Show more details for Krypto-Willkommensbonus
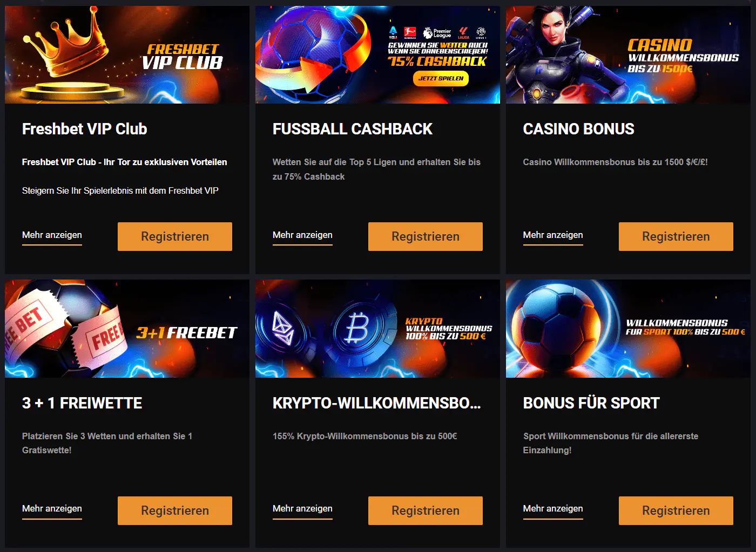The height and width of the screenshot is (552, 756). point(302,509)
